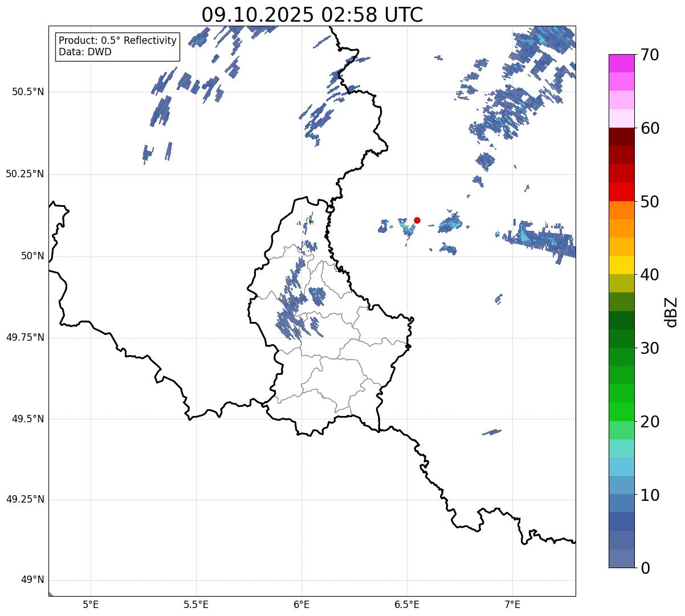Click the colorbar 20 tick label
Image resolution: width=685 pixels, height=616 pixels.
pyautogui.click(x=650, y=422)
